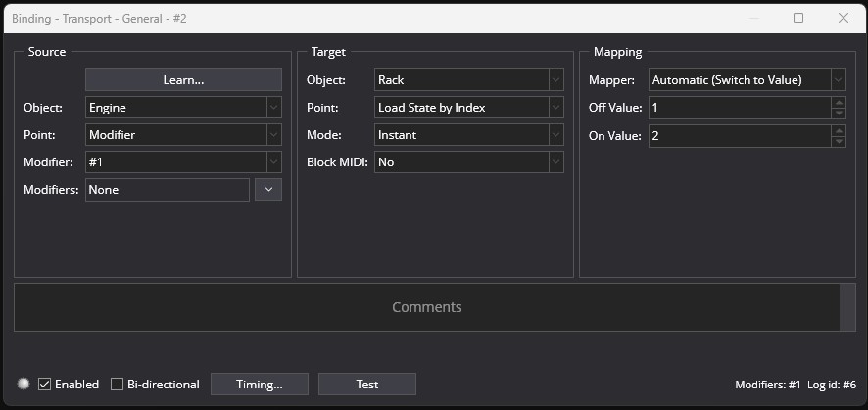Click the Learn... button

tap(183, 80)
